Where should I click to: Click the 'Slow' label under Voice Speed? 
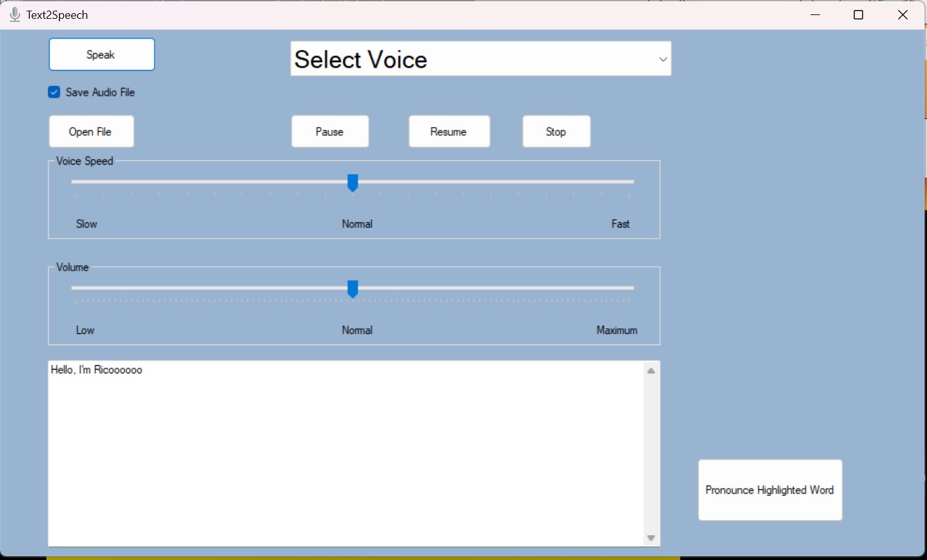[86, 224]
